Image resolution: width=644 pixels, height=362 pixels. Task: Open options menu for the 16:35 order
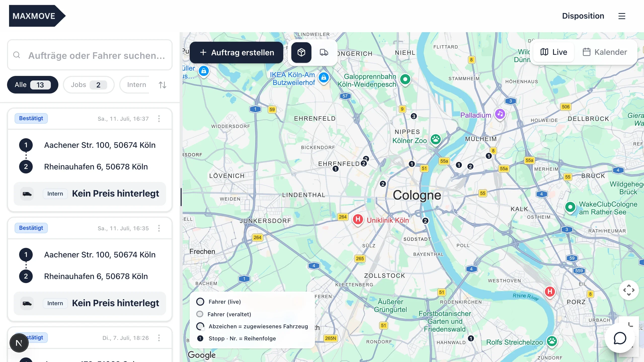159,228
